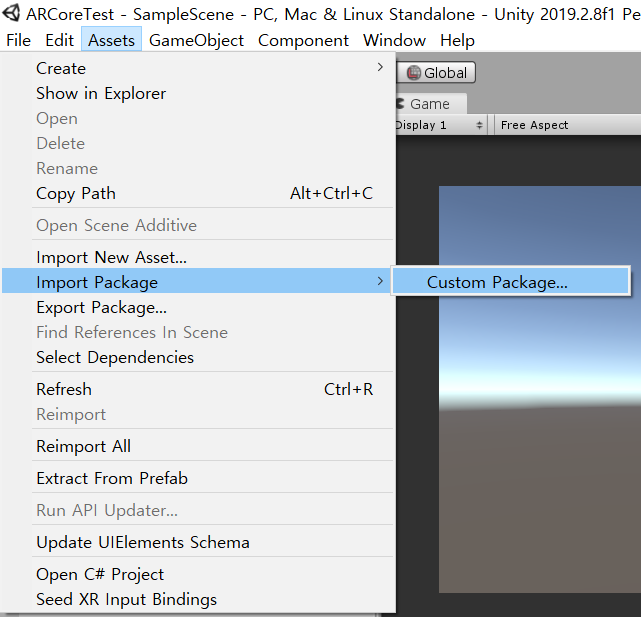The image size is (641, 617).
Task: Open the Free Aspect dropdown
Action: click(567, 125)
